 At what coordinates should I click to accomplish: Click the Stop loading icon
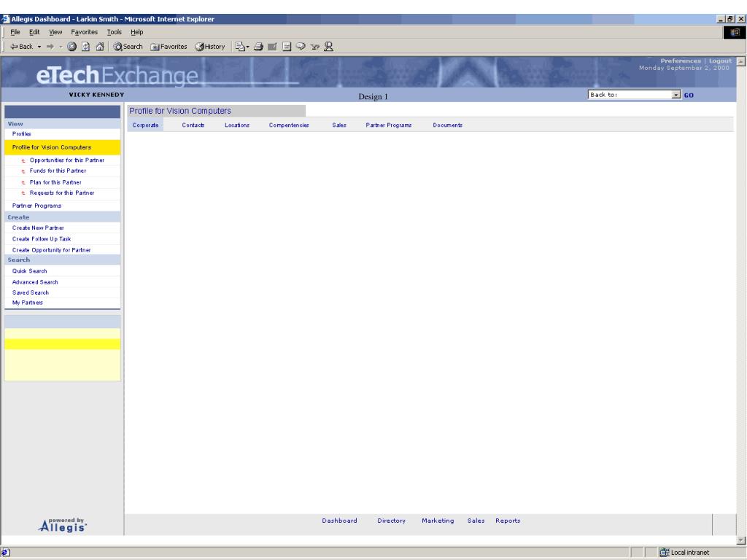point(71,47)
